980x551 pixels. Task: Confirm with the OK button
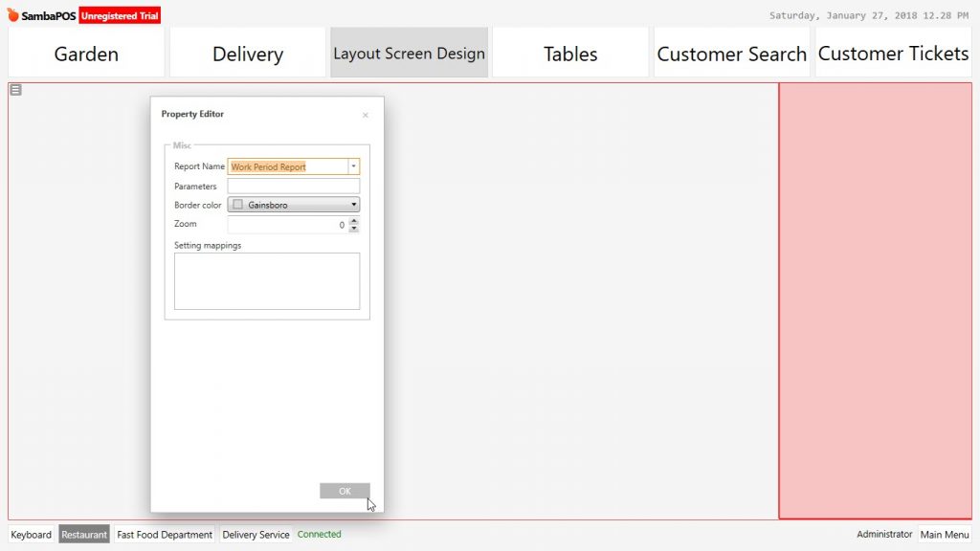(345, 491)
